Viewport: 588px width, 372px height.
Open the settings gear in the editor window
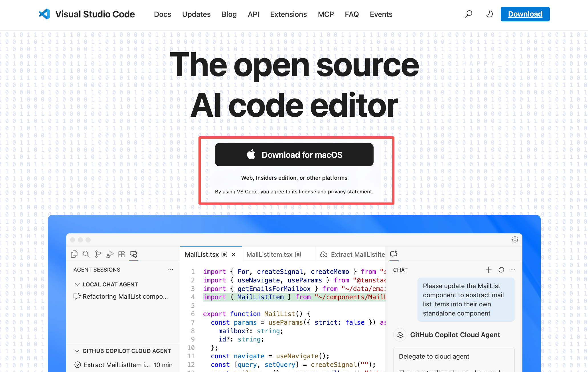click(515, 240)
